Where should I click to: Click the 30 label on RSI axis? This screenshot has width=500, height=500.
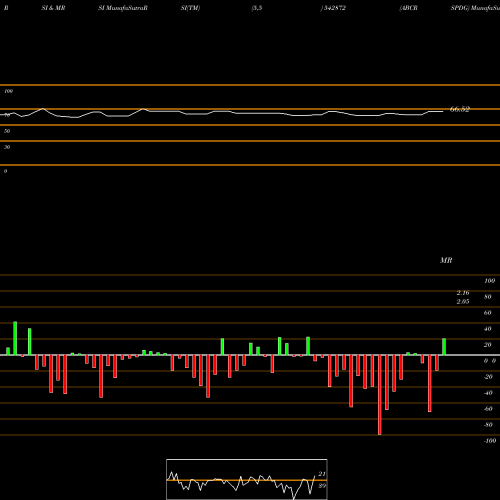7,147
